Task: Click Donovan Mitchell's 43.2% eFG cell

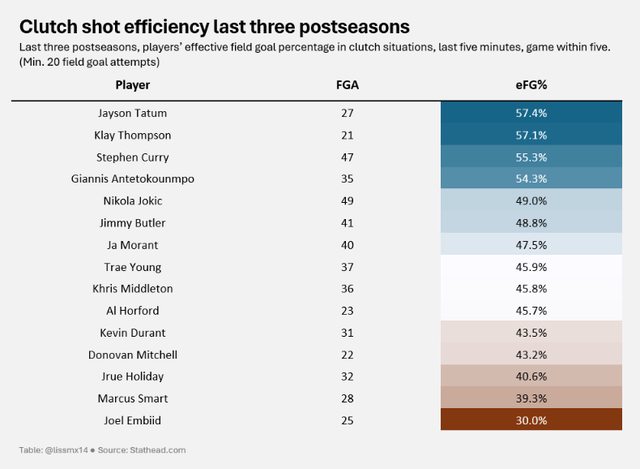Action: (532, 354)
